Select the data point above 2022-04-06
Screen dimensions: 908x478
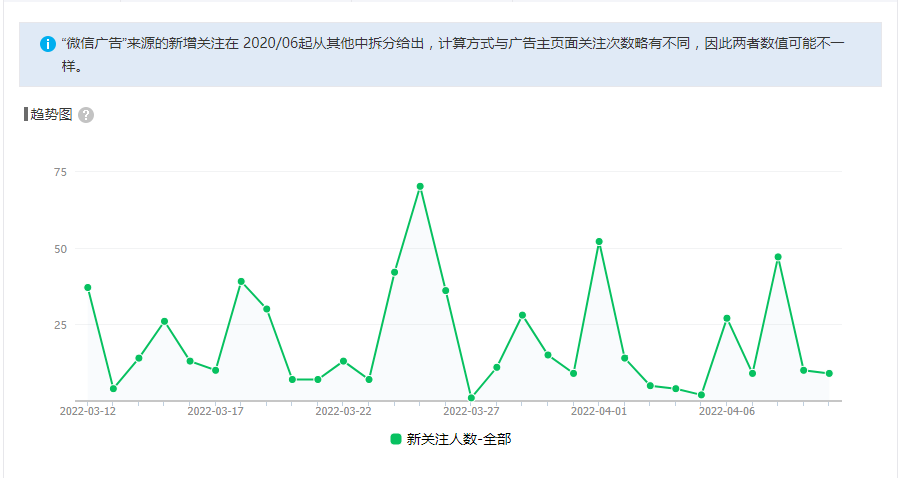click(x=727, y=318)
